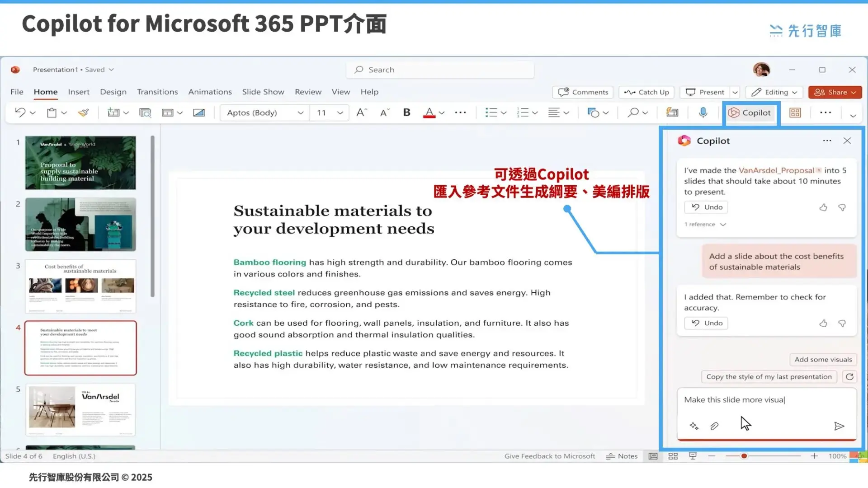Open Copilot prompt suggestions sparkle icon
The image size is (868, 488).
point(694,426)
